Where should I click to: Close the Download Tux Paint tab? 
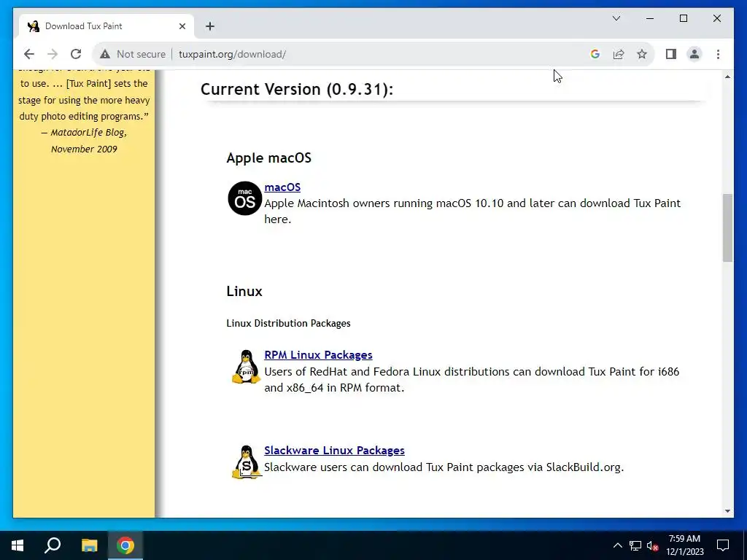(182, 26)
